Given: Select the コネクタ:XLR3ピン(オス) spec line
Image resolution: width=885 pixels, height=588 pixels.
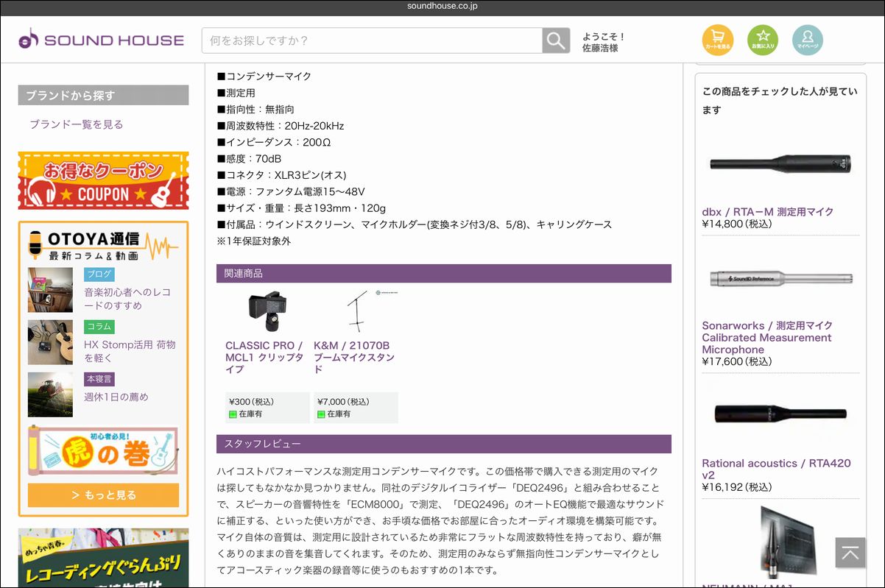Looking at the screenshot, I should tap(281, 175).
